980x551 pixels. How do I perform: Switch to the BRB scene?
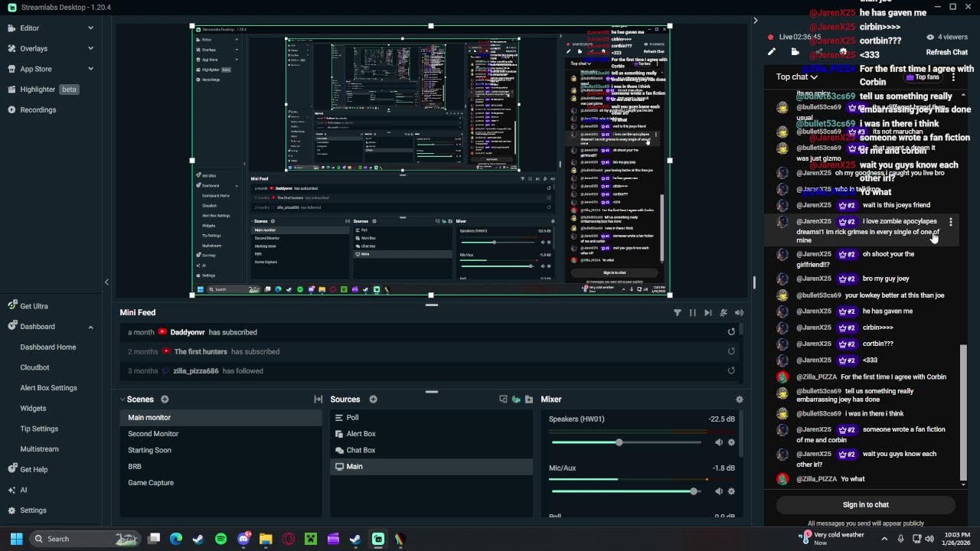pos(222,466)
